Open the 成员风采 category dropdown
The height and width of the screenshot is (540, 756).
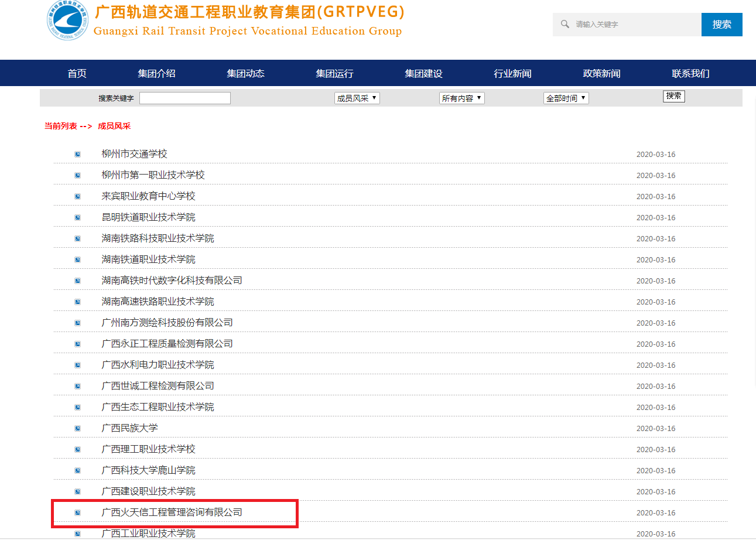point(357,98)
